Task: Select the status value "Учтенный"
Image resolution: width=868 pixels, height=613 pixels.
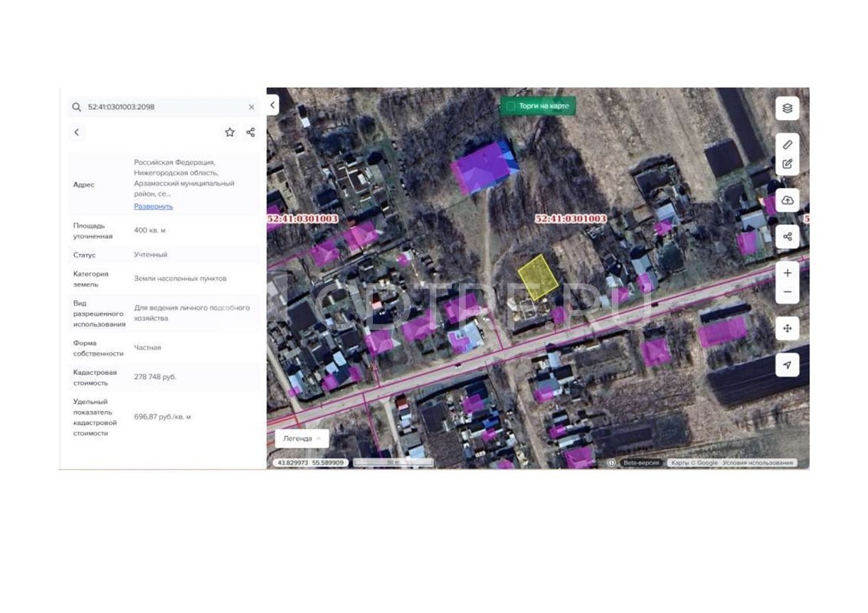Action: (151, 255)
